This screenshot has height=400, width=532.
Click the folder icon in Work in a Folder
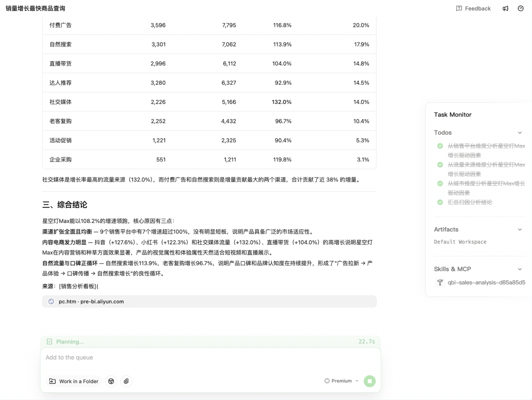(52, 381)
